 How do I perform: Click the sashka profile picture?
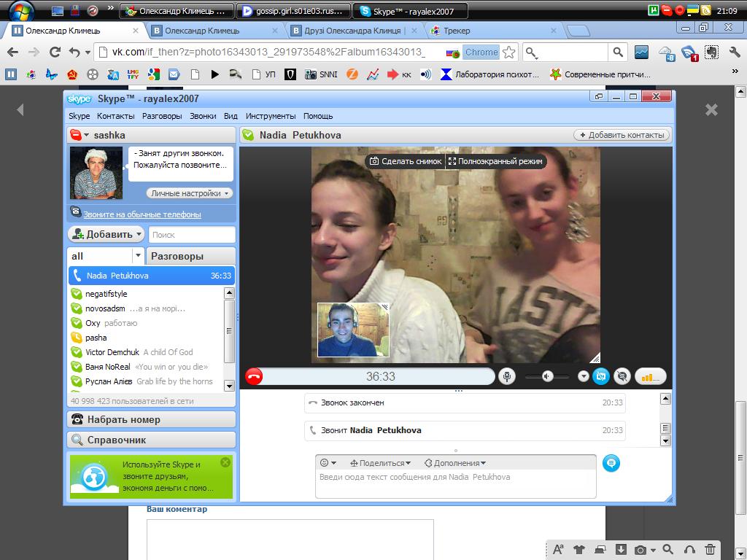(x=96, y=173)
